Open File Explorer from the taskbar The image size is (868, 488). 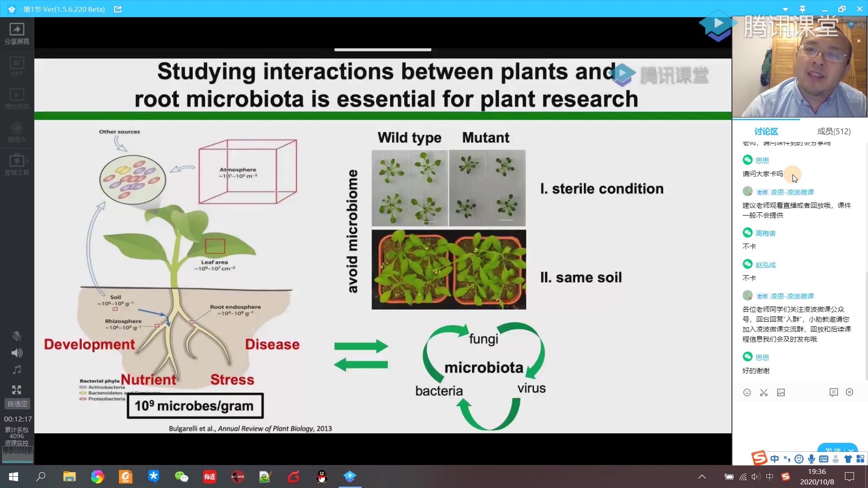point(69,477)
